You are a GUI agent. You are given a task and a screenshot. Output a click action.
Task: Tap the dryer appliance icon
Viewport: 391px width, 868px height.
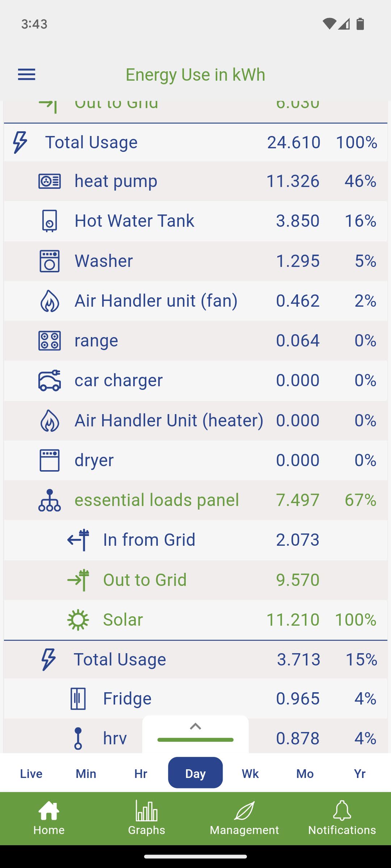coord(50,460)
